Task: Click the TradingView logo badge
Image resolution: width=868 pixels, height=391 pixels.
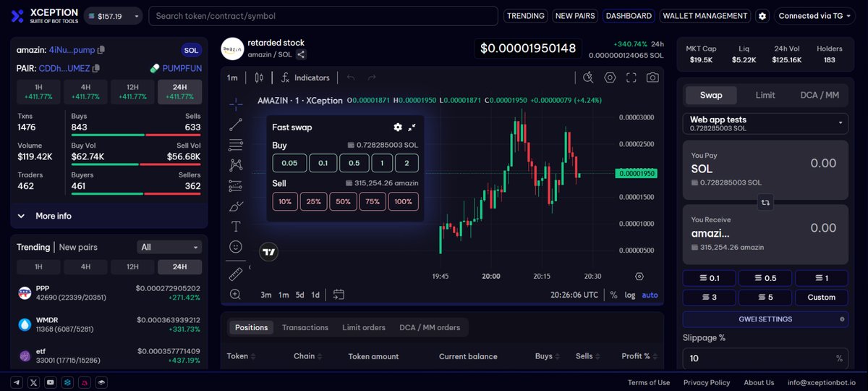Action: [x=269, y=252]
